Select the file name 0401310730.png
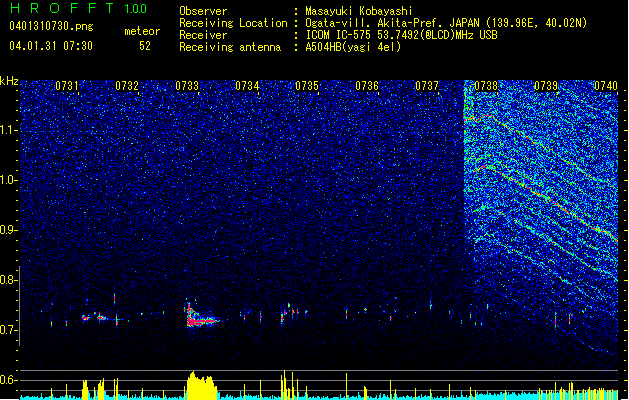The height and width of the screenshot is (400, 629). click(x=51, y=26)
